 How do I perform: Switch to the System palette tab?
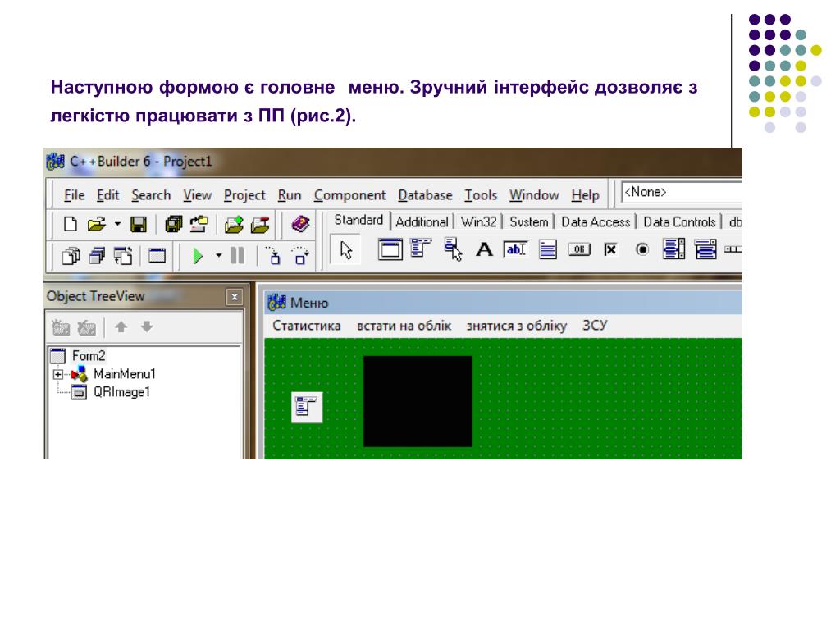529,222
